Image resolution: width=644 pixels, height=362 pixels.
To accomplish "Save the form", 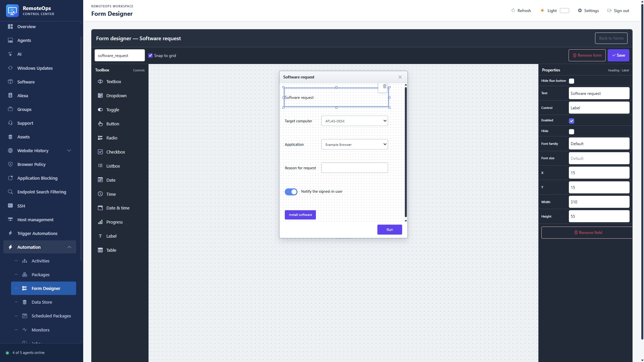I will pos(618,55).
